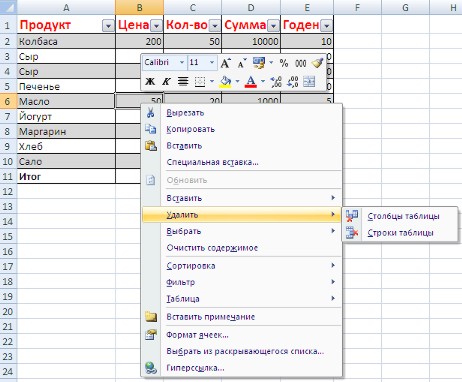Increase decimal places

[x=276, y=82]
